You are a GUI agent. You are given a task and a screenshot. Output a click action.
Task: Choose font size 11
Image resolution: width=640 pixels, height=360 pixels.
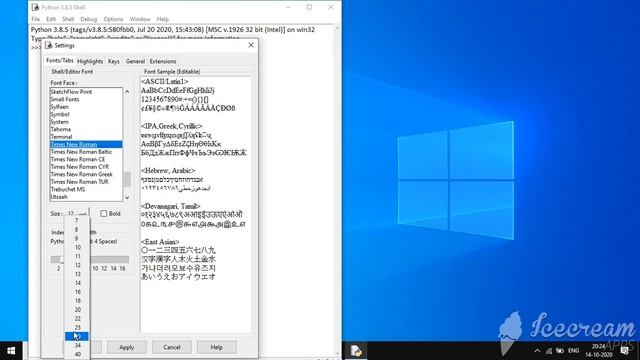tap(77, 256)
